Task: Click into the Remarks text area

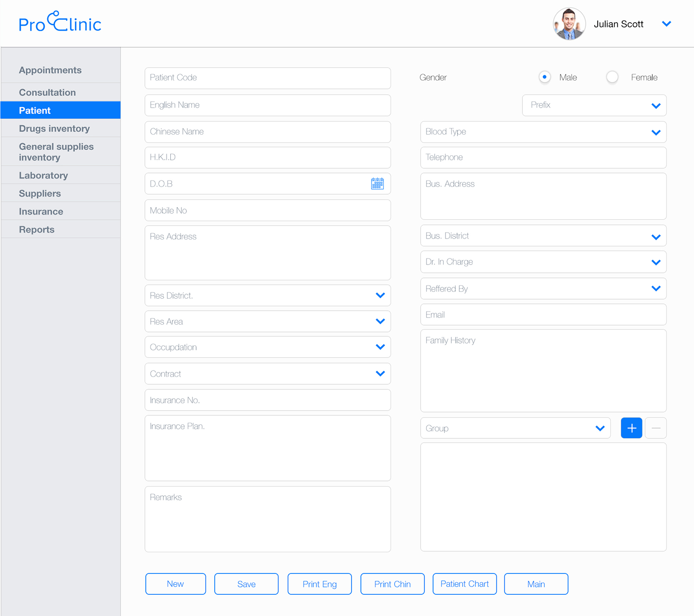Action: pos(267,519)
